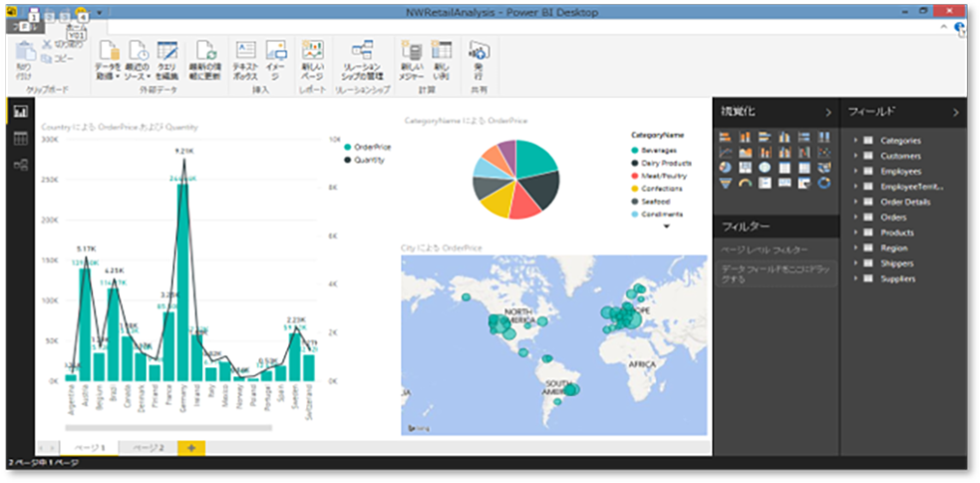The width and height of the screenshot is (980, 483).
Task: Select the donut chart visualization
Action: [x=824, y=183]
